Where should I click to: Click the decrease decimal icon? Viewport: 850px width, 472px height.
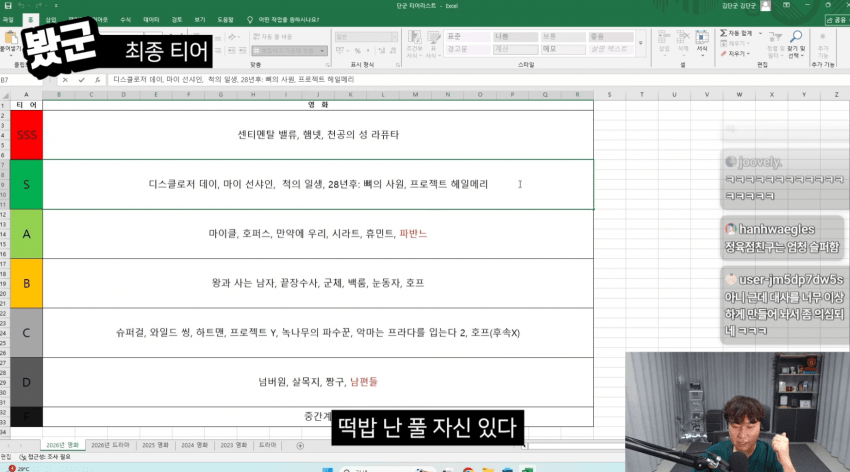click(x=392, y=50)
